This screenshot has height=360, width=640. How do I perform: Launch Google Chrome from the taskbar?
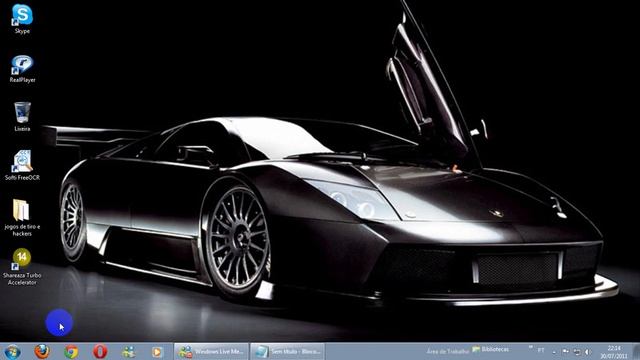click(x=71, y=351)
